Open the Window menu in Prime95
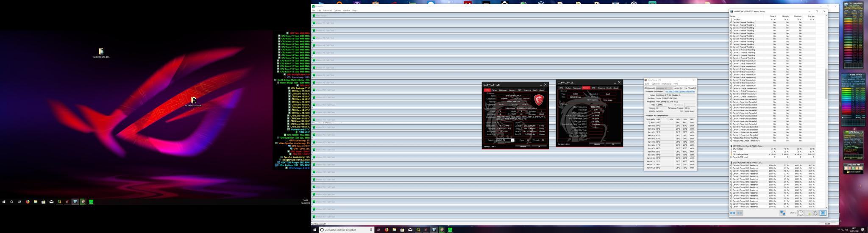This screenshot has width=868, height=233. pos(346,11)
